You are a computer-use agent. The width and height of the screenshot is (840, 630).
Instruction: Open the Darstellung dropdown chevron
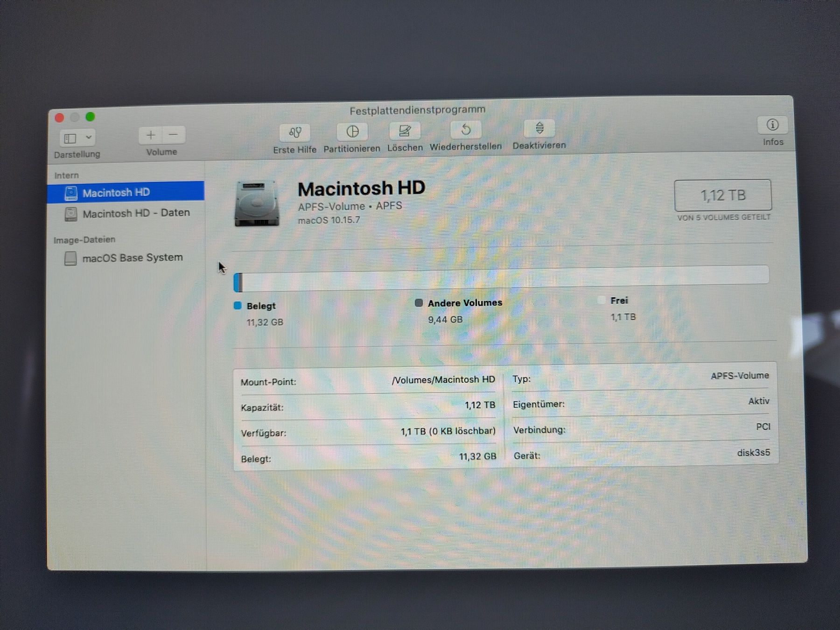tap(89, 137)
